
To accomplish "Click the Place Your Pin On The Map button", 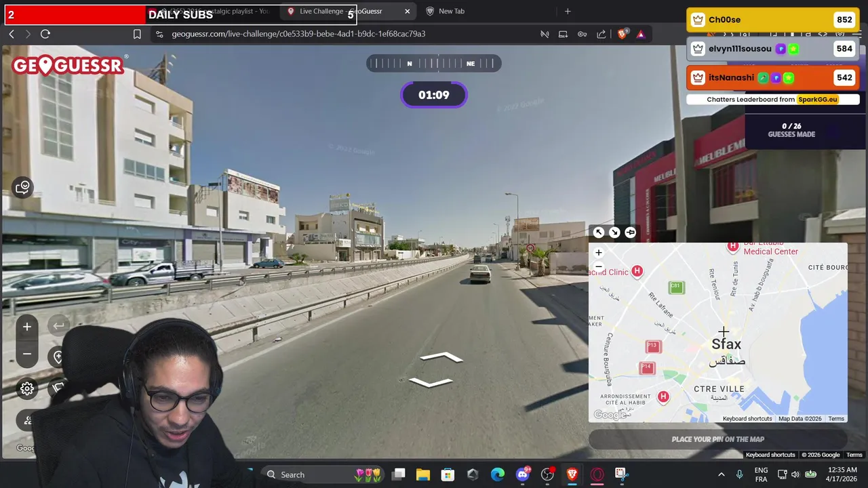I will tap(718, 439).
